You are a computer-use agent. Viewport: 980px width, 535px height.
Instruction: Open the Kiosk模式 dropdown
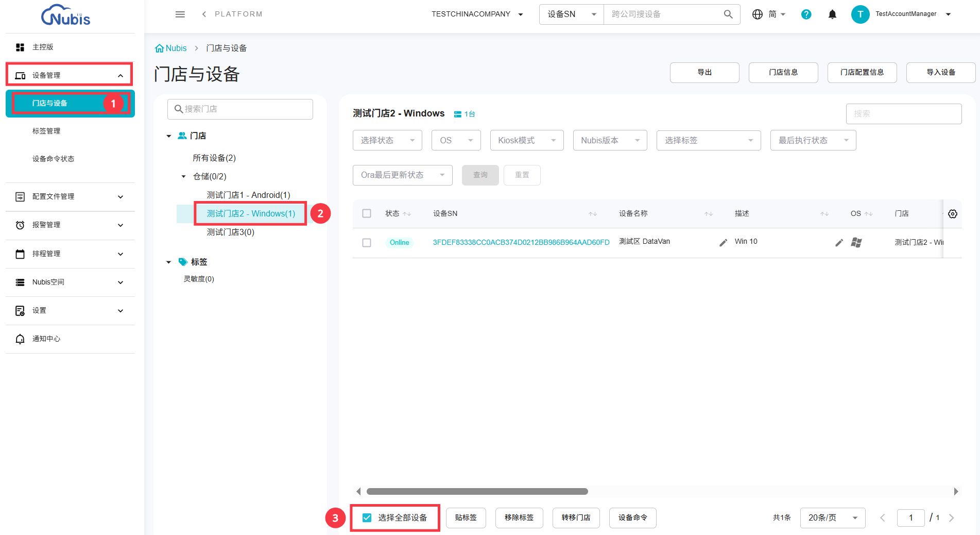pyautogui.click(x=527, y=140)
